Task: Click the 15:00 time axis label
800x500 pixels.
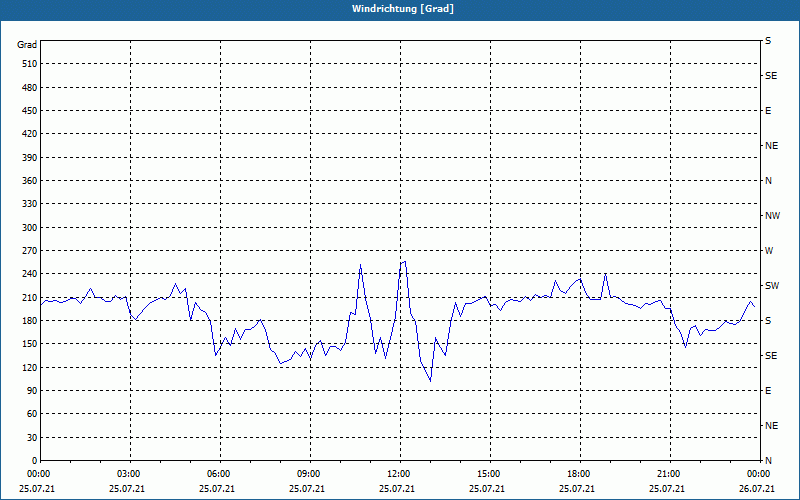Action: click(487, 474)
